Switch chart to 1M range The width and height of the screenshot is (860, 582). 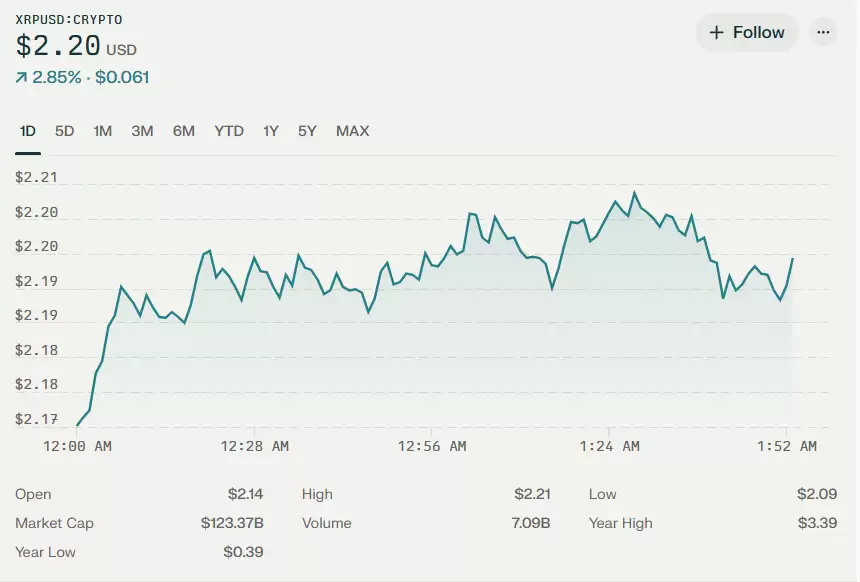[103, 131]
